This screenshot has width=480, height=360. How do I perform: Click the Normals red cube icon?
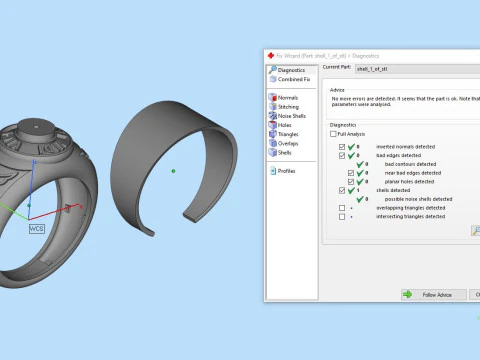[x=273, y=97]
